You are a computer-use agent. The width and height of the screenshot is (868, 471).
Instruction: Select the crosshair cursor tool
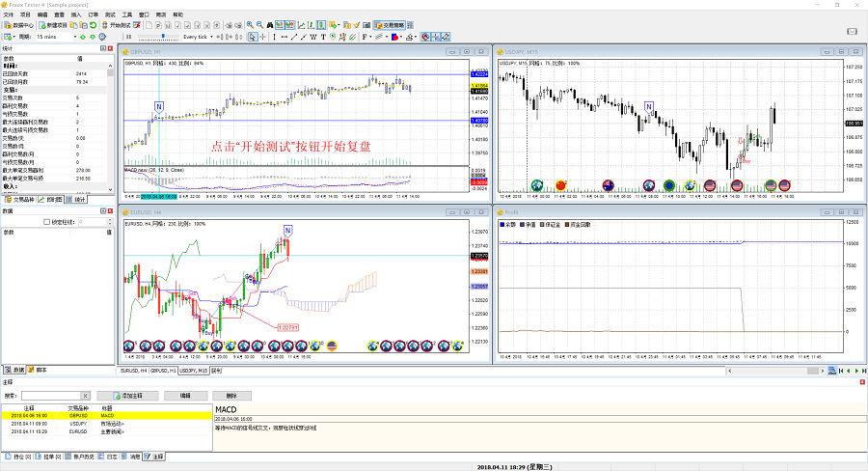262,37
